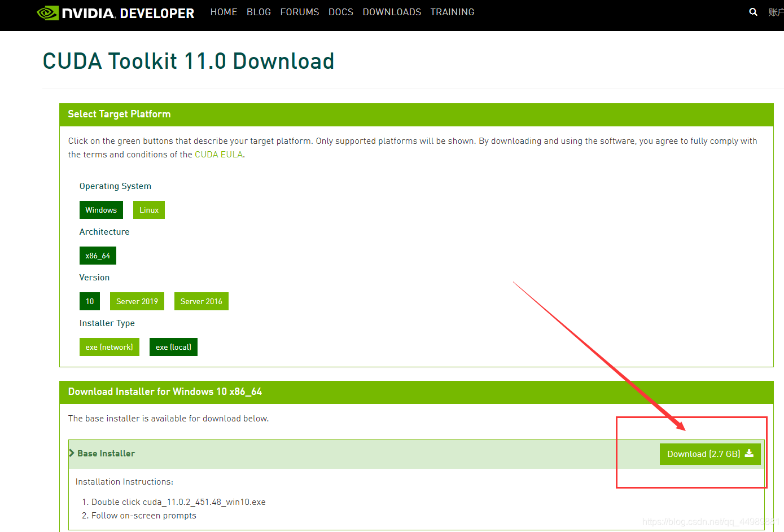Open the TRAINING menu item
The width and height of the screenshot is (784, 532).
[x=452, y=12]
